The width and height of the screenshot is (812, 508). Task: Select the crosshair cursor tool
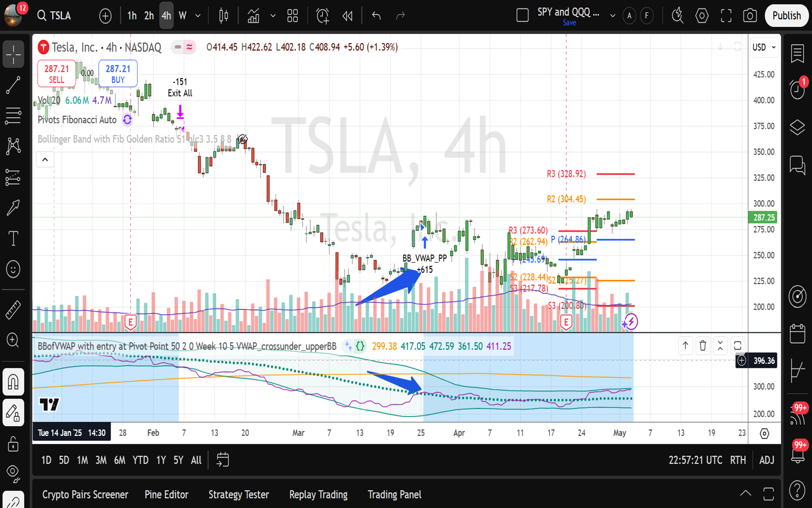click(x=13, y=54)
